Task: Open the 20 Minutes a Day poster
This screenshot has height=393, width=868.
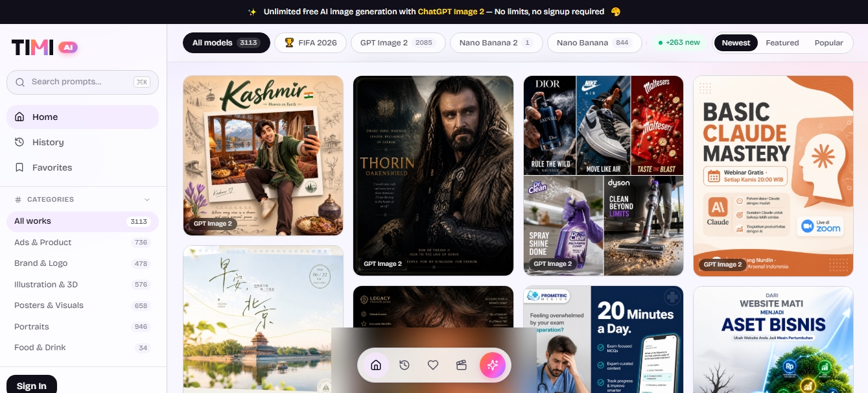Action: coord(604,339)
